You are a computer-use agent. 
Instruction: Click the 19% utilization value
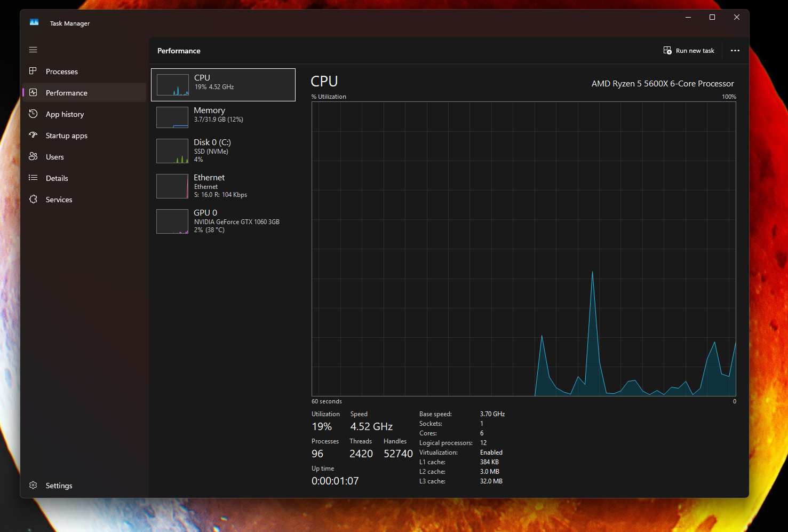pyautogui.click(x=322, y=426)
